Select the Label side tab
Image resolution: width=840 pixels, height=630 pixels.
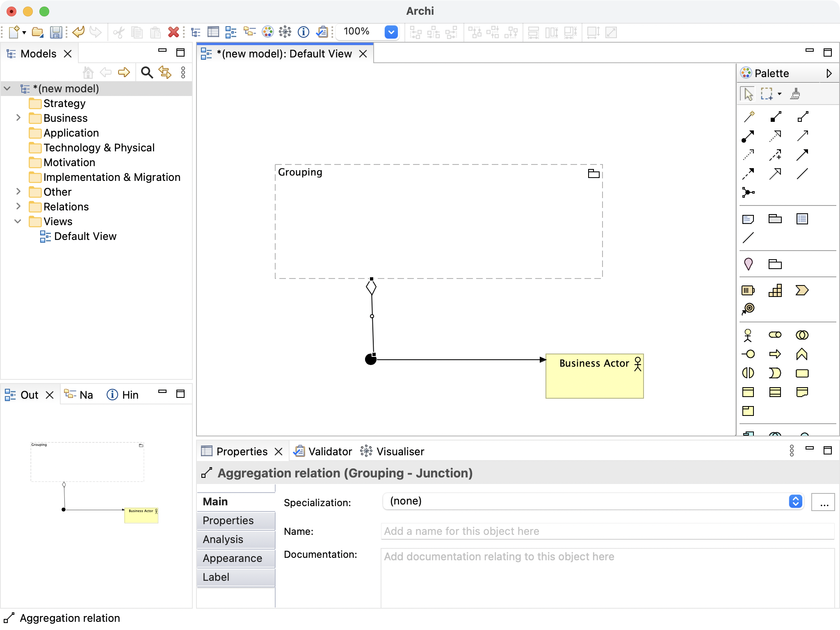[236, 577]
